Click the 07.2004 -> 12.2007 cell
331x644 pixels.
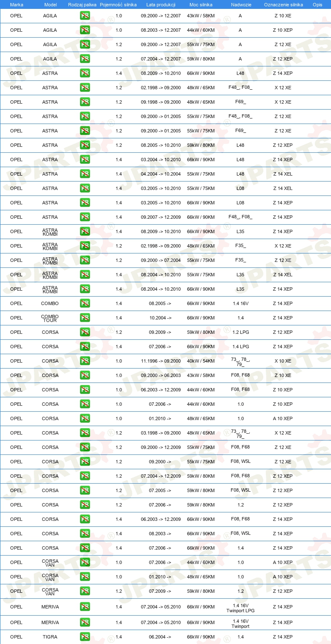[x=161, y=59]
